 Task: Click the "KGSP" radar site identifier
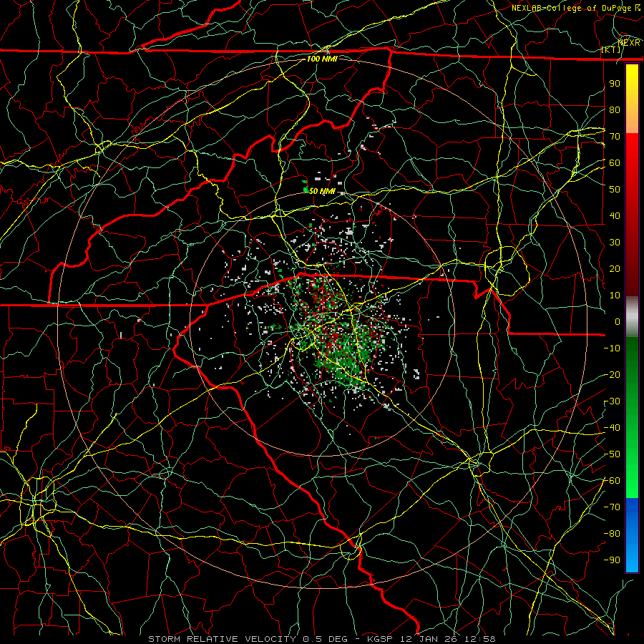pos(381,639)
